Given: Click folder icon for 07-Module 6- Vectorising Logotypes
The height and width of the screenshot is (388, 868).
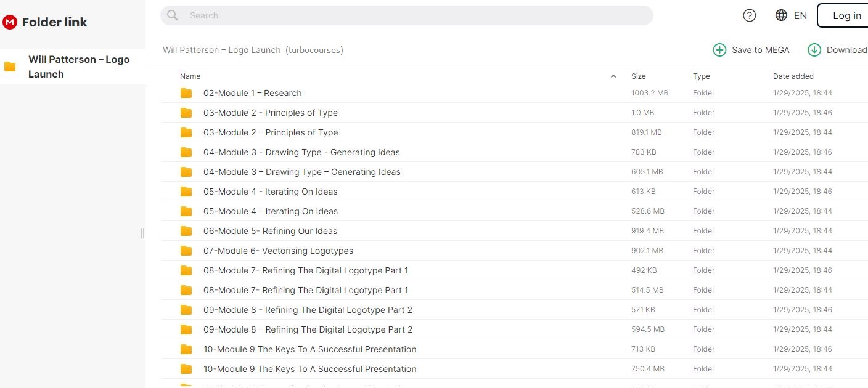Looking at the screenshot, I should [x=186, y=251].
